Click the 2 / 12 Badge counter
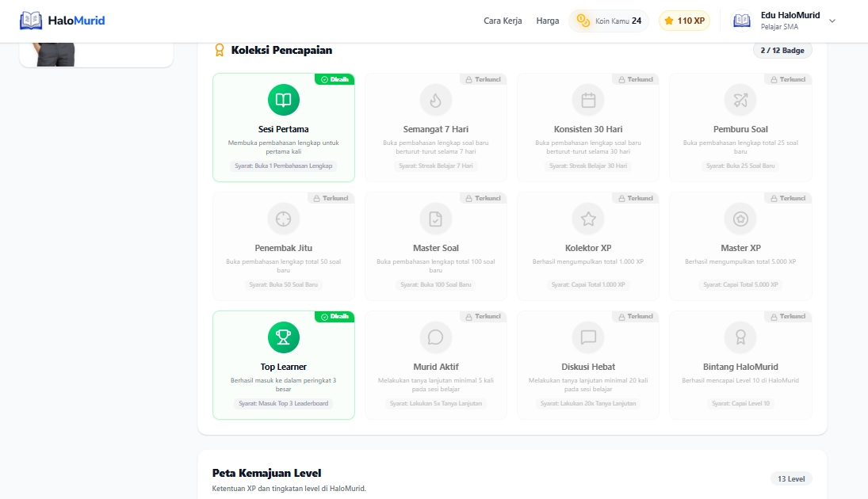868x499 pixels. tap(782, 51)
